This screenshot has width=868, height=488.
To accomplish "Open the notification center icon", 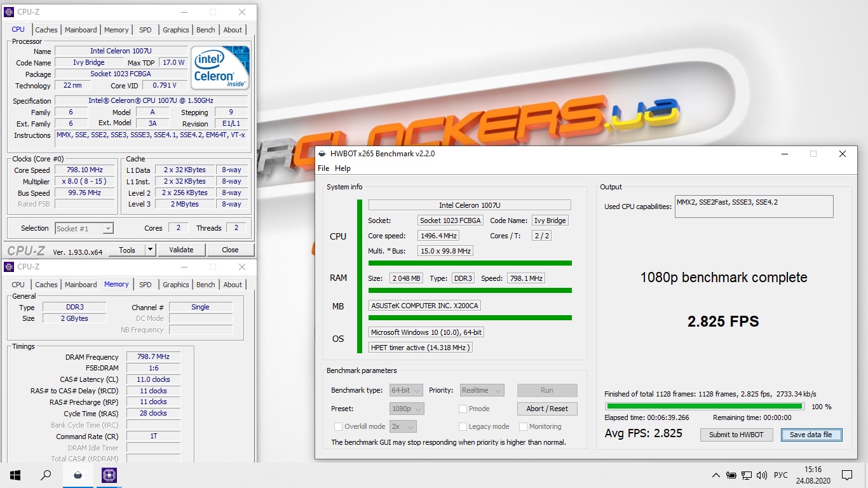I will 846,475.
